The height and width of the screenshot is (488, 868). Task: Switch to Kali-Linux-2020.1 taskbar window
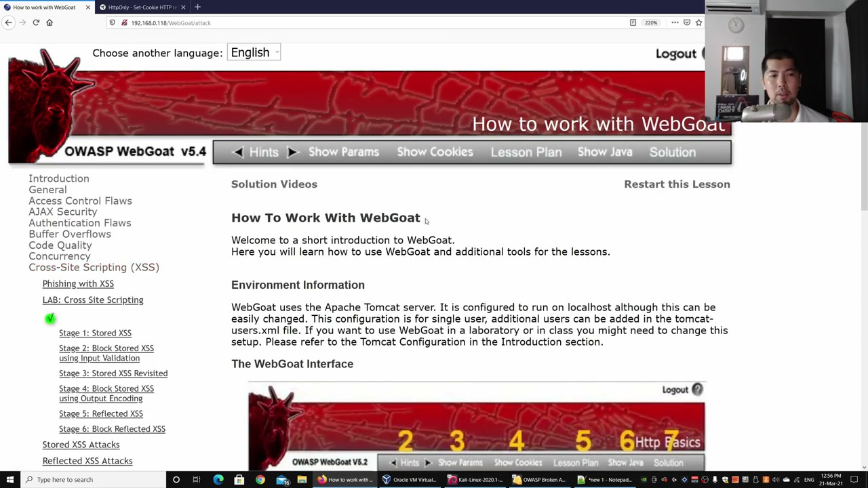point(475,479)
